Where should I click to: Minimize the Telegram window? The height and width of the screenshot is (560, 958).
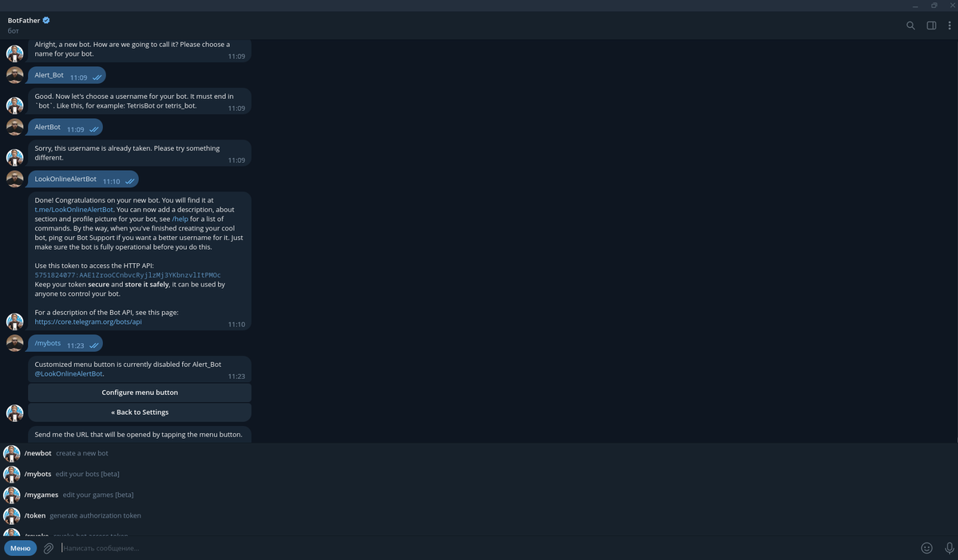click(913, 5)
